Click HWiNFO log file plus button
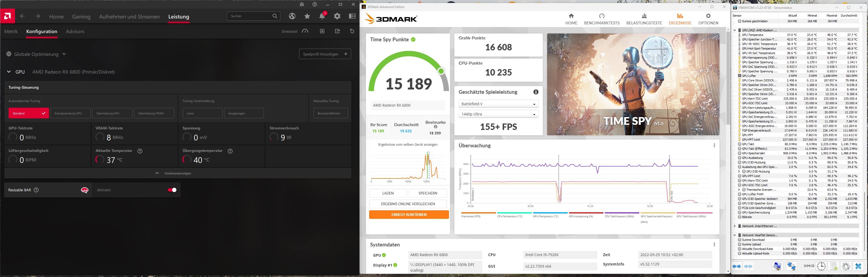Viewport: 868px width, 277px height. coord(834,267)
